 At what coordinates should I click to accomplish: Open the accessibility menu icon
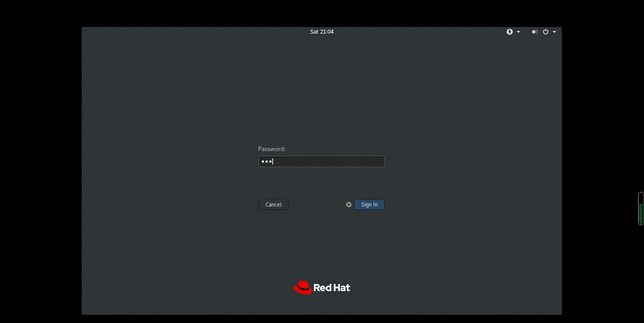click(509, 32)
